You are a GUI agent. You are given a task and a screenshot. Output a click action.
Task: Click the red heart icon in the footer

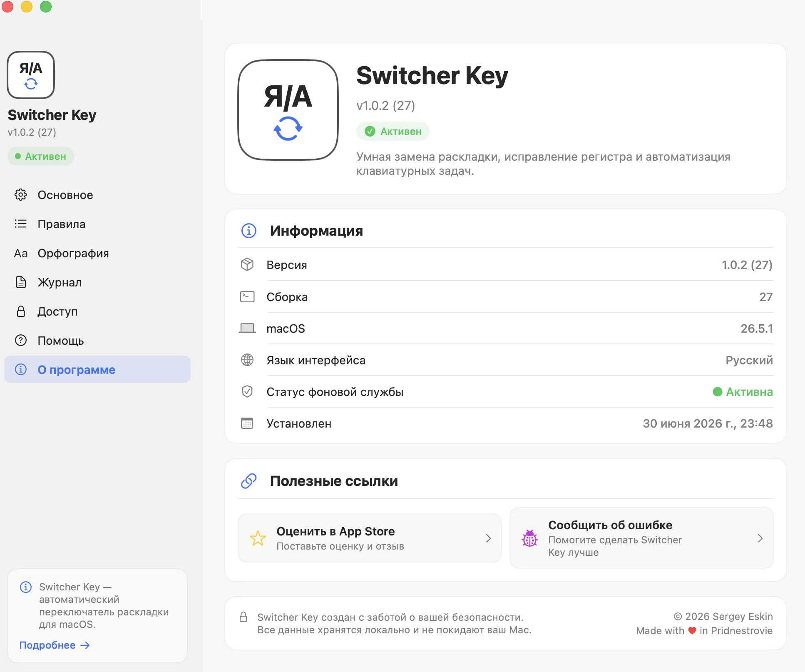692,631
